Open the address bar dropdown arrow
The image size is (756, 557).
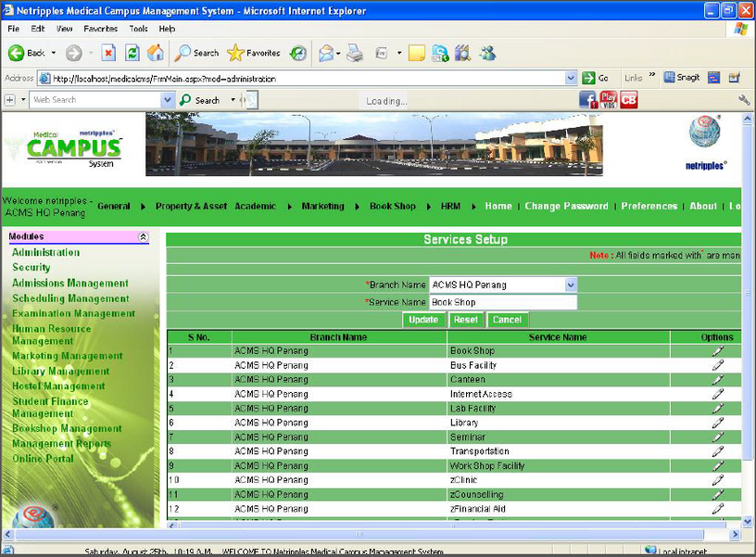(571, 78)
